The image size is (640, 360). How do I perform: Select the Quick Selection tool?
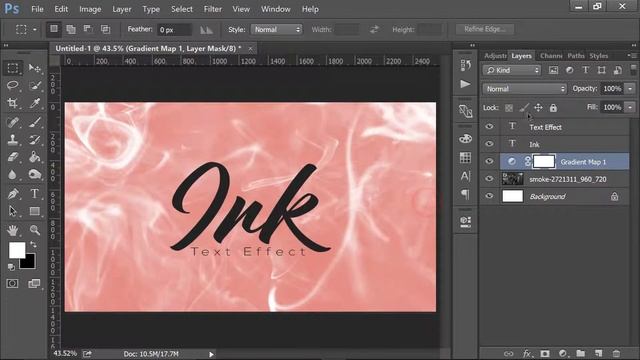[x=35, y=85]
